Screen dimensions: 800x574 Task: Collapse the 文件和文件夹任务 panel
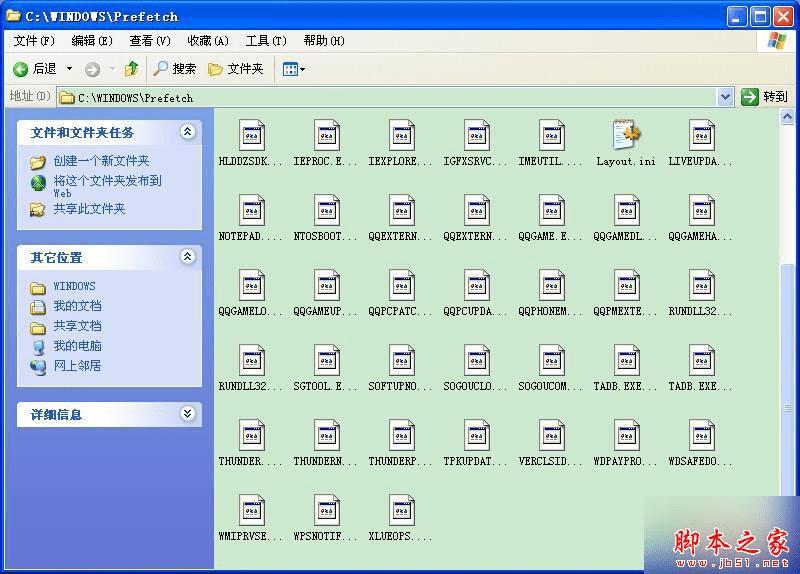(x=187, y=132)
